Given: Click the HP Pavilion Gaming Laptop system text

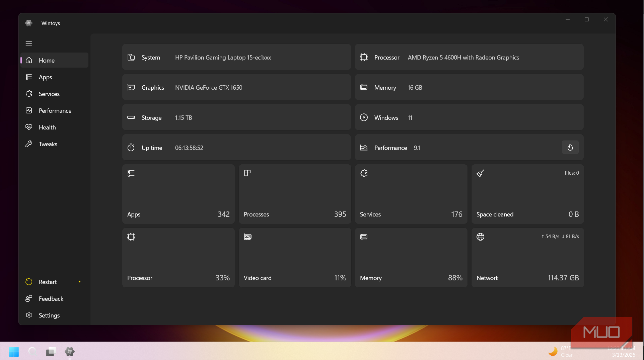Looking at the screenshot, I should click(223, 58).
